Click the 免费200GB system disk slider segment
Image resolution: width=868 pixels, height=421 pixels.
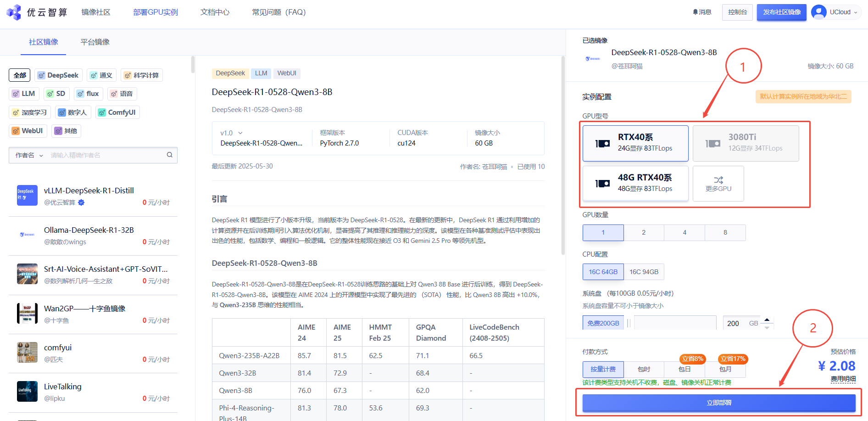603,323
